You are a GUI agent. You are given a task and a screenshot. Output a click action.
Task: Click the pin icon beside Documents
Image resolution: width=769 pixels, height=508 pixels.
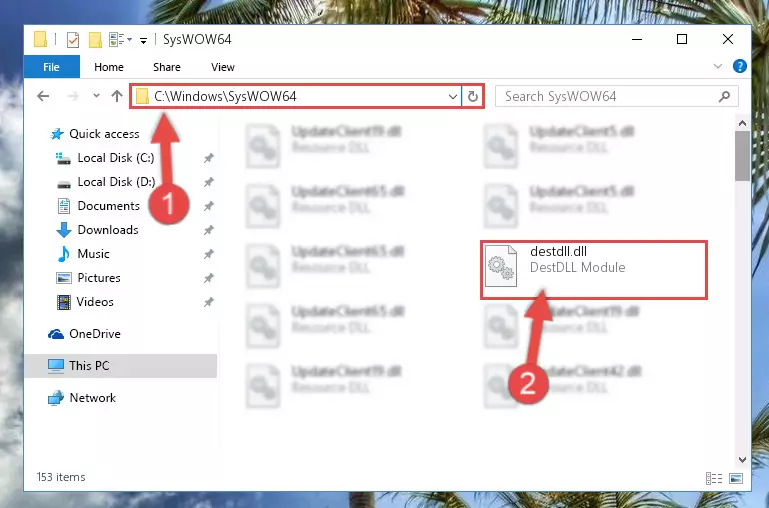(x=208, y=206)
